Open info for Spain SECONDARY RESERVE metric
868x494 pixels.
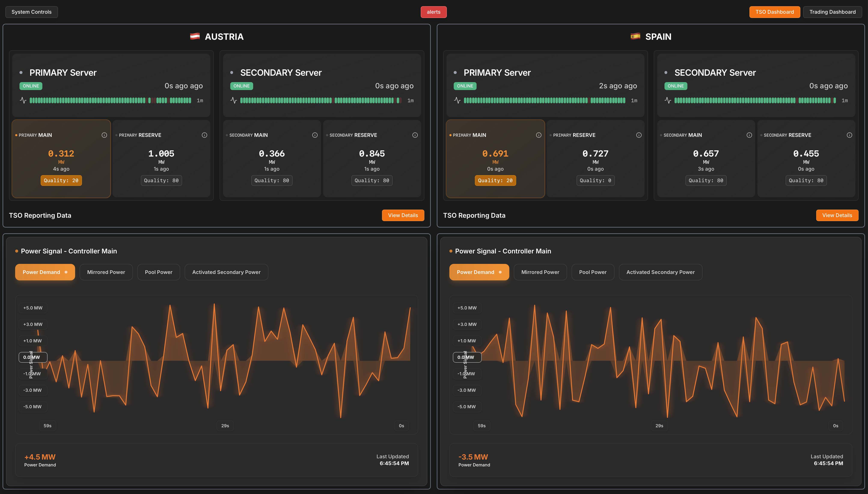tap(849, 135)
